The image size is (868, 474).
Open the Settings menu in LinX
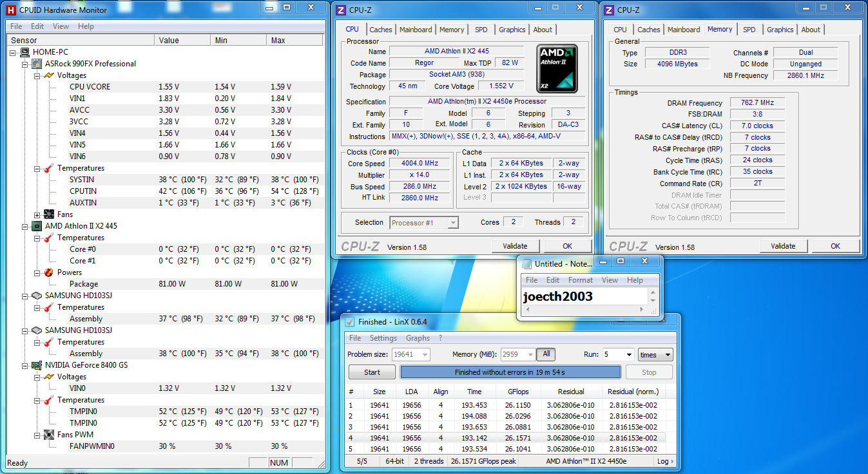click(383, 338)
